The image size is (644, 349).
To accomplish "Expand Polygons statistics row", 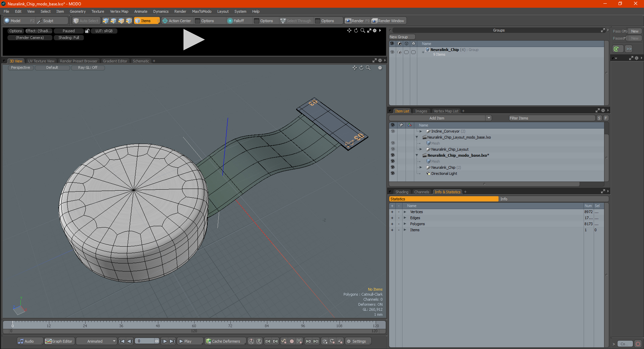I will click(405, 224).
